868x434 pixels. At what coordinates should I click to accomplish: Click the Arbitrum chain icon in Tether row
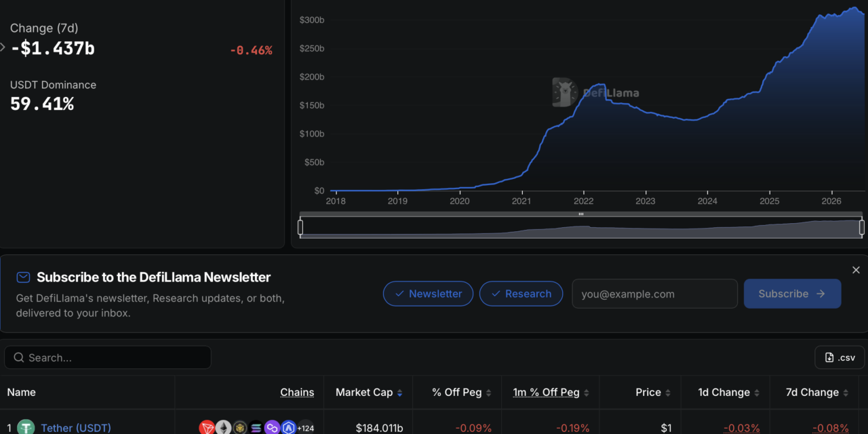(288, 428)
